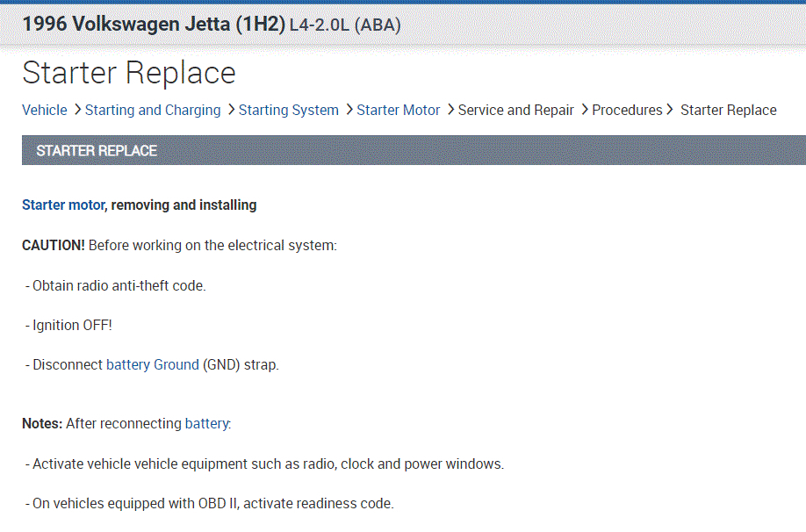806x532 pixels.
Task: Click the chevron after Vehicle breadcrumb
Action: [x=77, y=110]
